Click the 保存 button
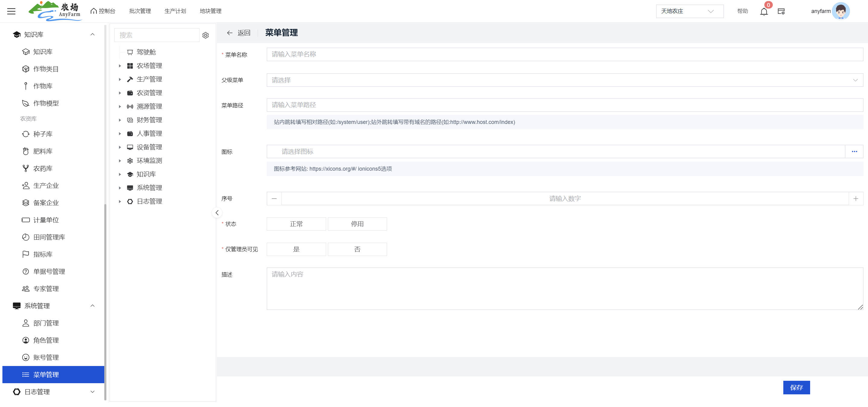The width and height of the screenshot is (868, 407). (796, 387)
